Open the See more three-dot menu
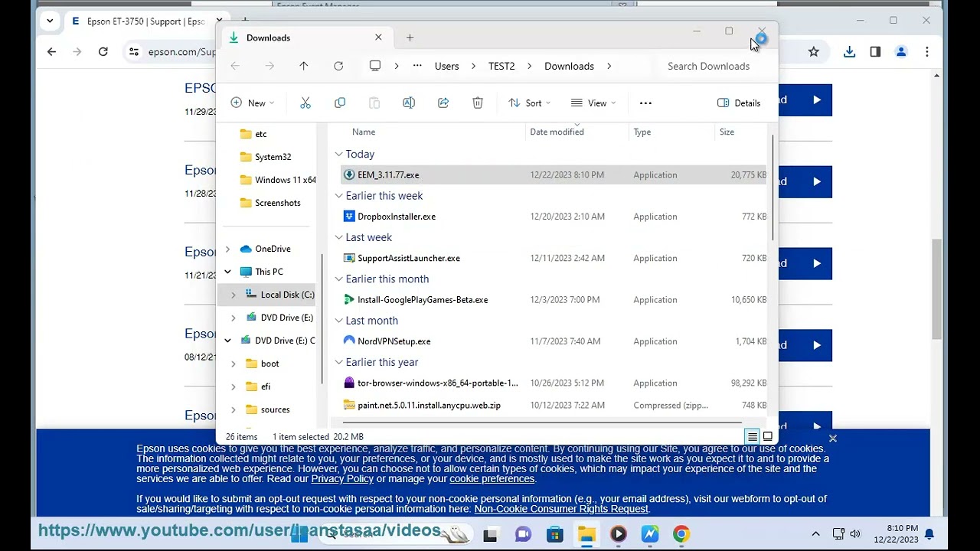980x551 pixels. coord(645,103)
